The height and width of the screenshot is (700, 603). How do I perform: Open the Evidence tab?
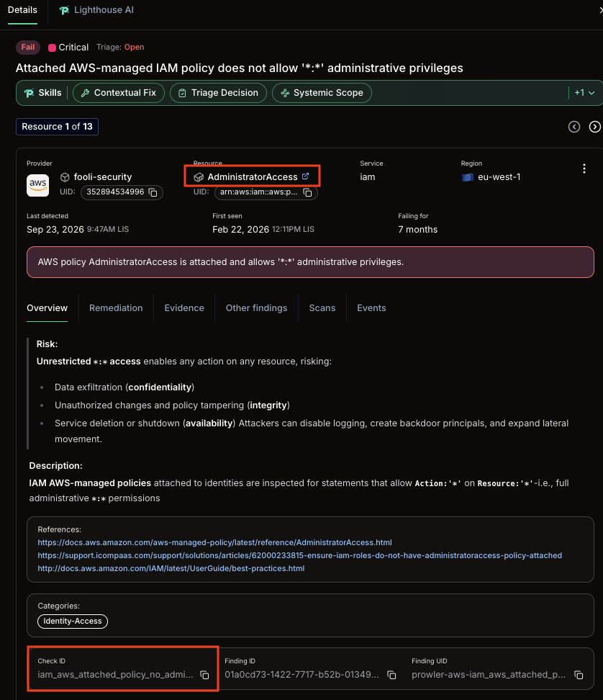[x=184, y=308]
